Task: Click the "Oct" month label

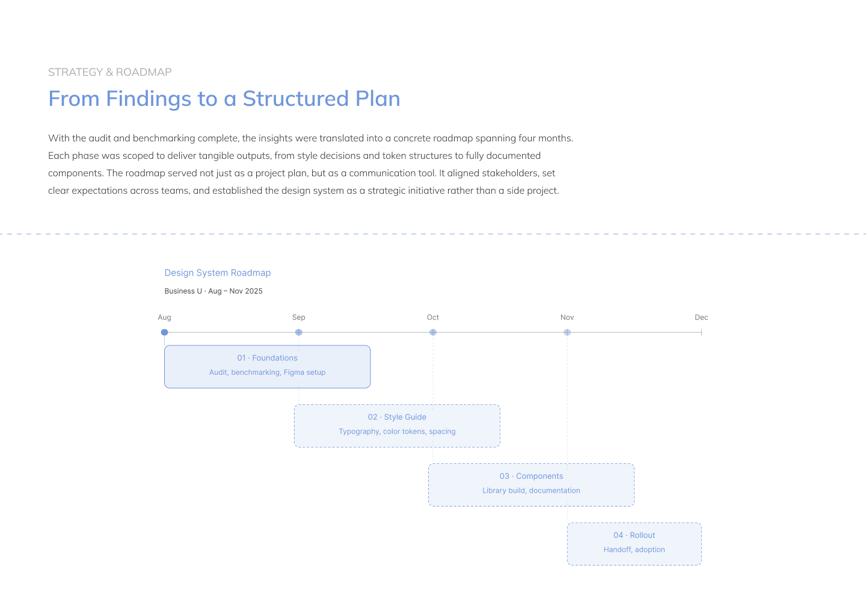Action: point(433,318)
